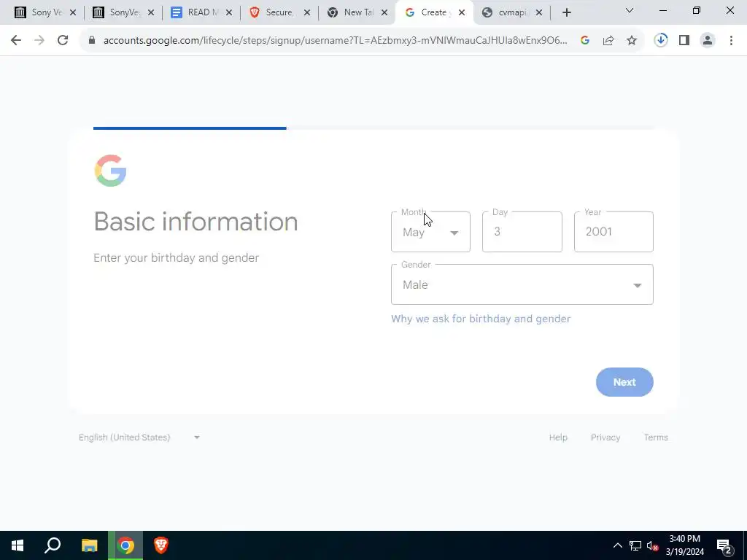Click the Day input field

tap(522, 232)
